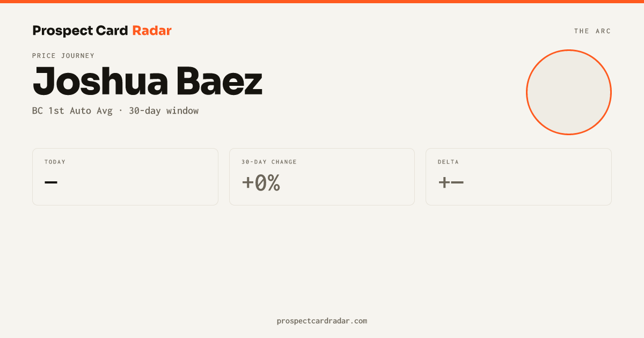This screenshot has height=338, width=644.
Task: Click the DELTA card label
Action: click(x=449, y=162)
